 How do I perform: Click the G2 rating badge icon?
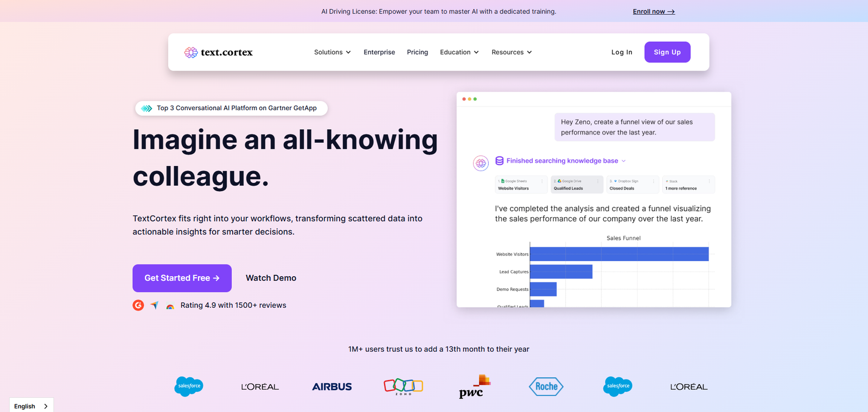click(138, 305)
